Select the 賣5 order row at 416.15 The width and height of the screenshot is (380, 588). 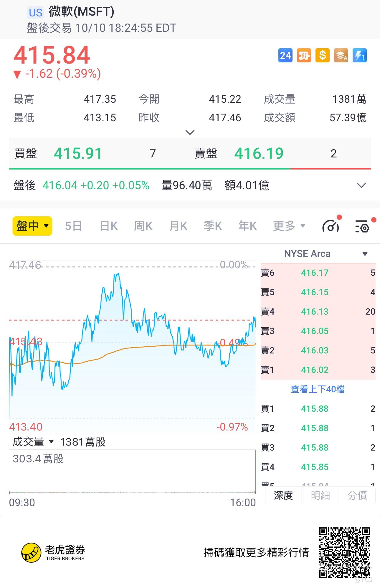click(x=318, y=292)
